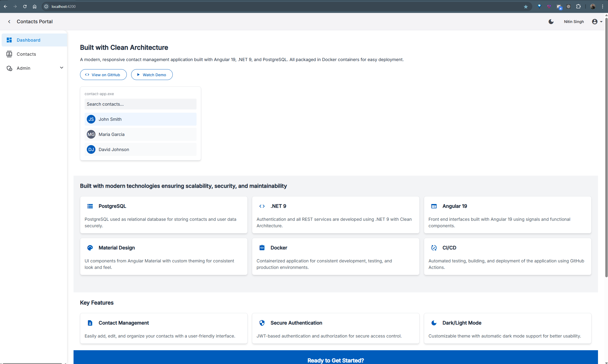Screen dimensions: 608x364
Task: Click the DJ avatar circle
Action: (x=91, y=149)
